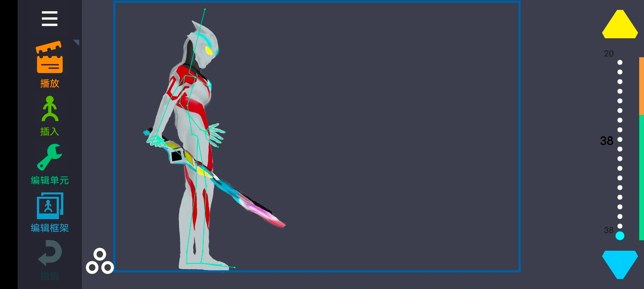Click the 插入 text label

coord(49,132)
